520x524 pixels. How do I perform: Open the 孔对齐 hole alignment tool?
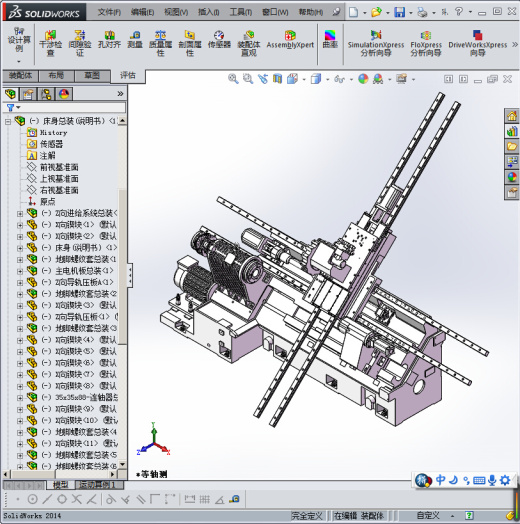[x=109, y=39]
